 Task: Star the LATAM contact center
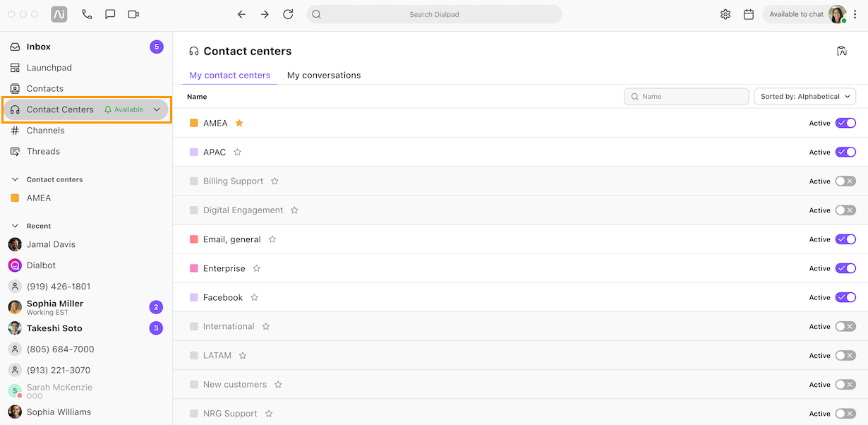(243, 356)
